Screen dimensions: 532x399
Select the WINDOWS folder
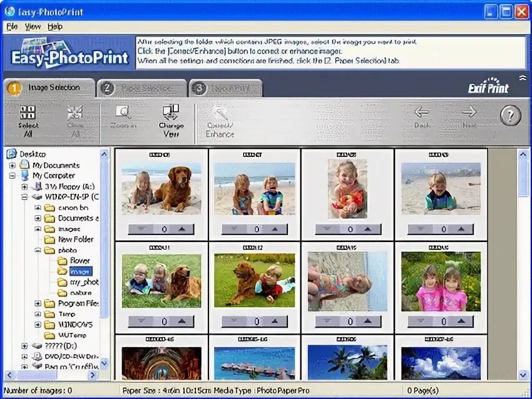click(75, 325)
